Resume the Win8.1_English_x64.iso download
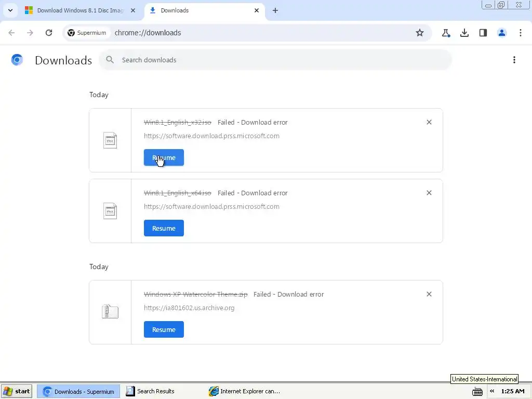The width and height of the screenshot is (532, 399). 164,229
